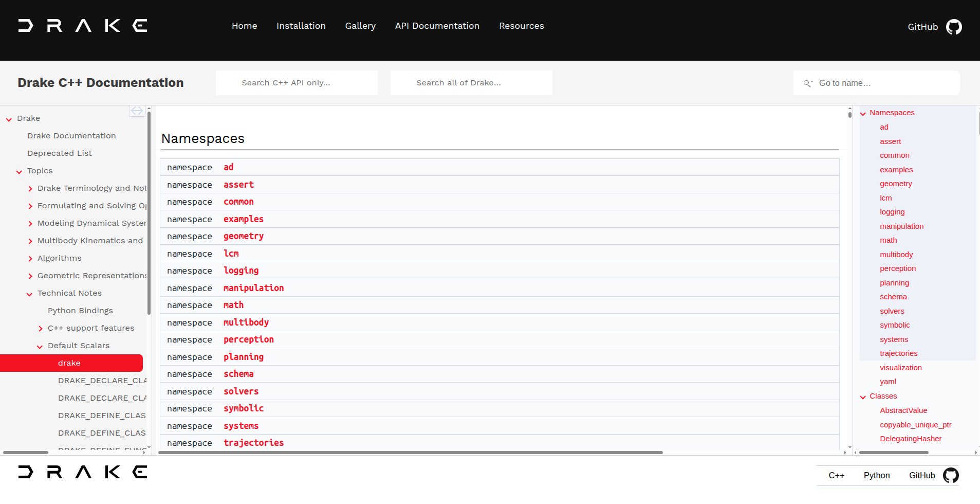Click the sync sidebar arrows icon

point(137,111)
